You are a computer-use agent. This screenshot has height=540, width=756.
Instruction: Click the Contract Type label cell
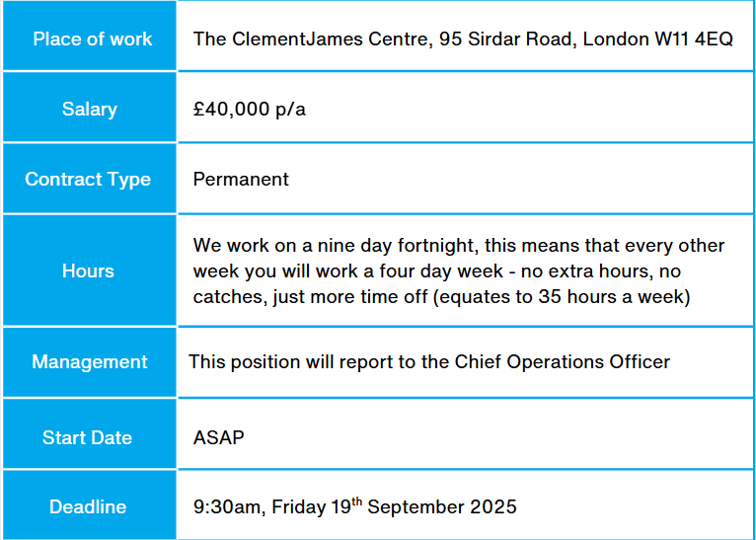tap(88, 180)
